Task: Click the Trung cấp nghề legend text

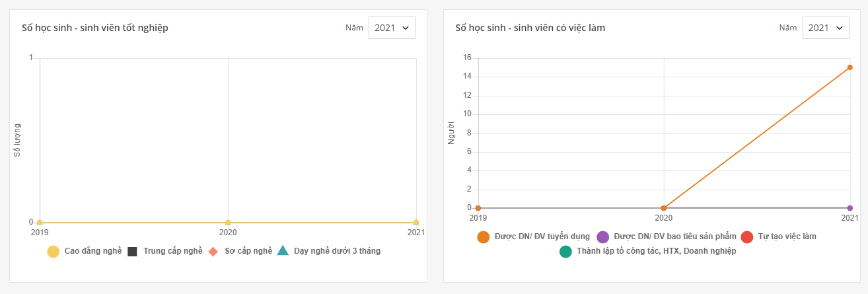Action: click(x=173, y=251)
